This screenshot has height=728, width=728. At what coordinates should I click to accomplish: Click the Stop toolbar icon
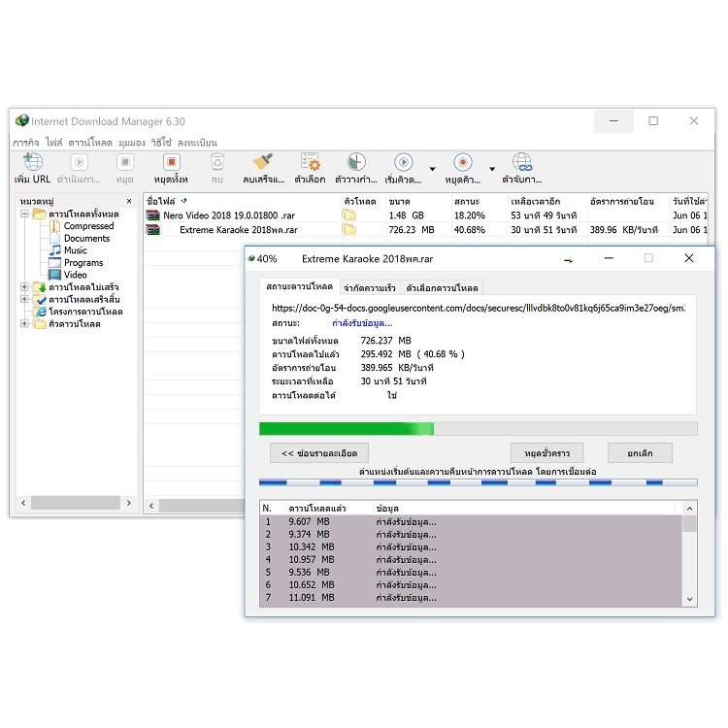coord(125,162)
